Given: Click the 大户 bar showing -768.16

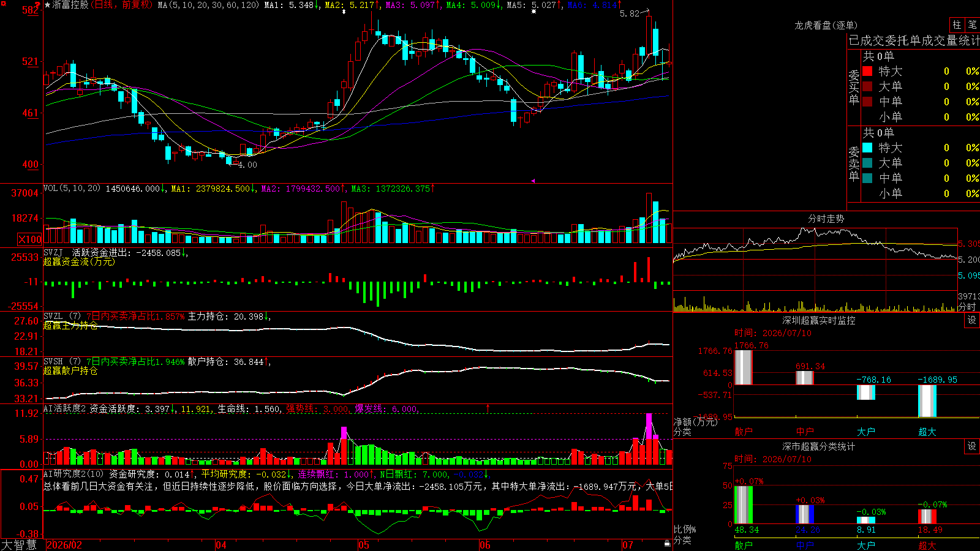Looking at the screenshot, I should click(865, 392).
